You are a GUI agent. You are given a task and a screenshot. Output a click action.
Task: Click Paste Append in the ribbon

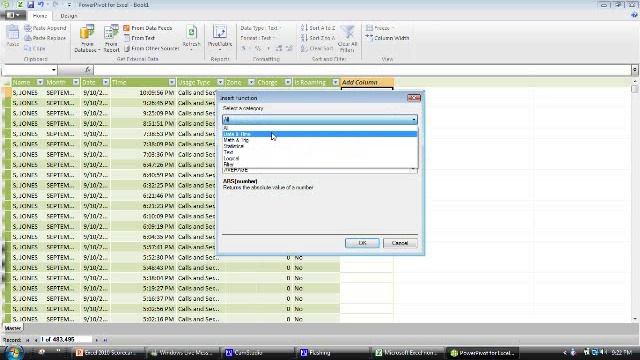(x=45, y=28)
